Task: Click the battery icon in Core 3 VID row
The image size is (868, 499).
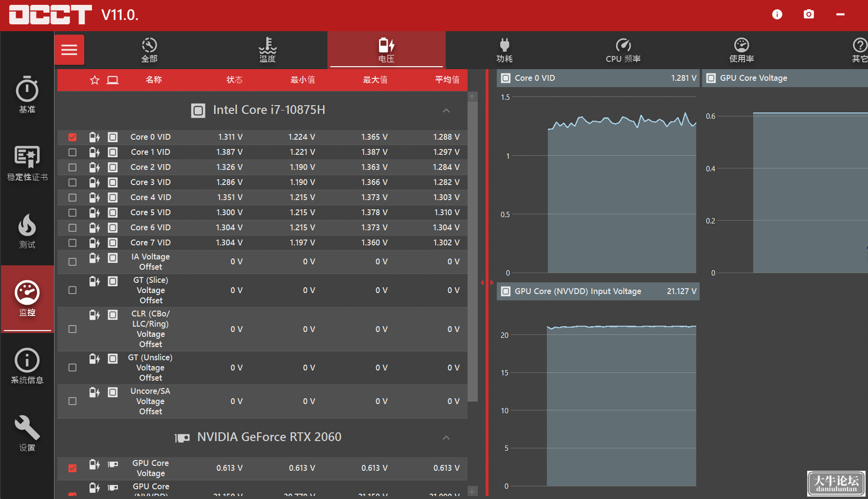Action: (94, 182)
